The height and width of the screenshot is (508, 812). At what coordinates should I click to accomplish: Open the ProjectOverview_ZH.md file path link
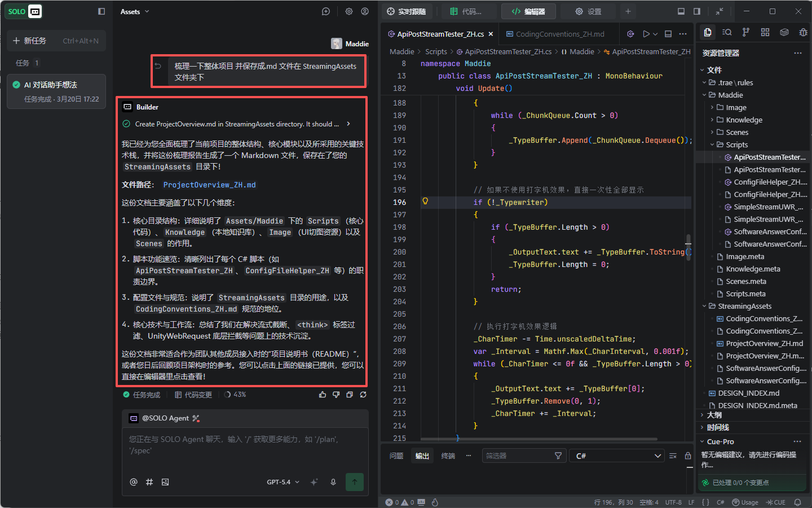[x=209, y=185]
